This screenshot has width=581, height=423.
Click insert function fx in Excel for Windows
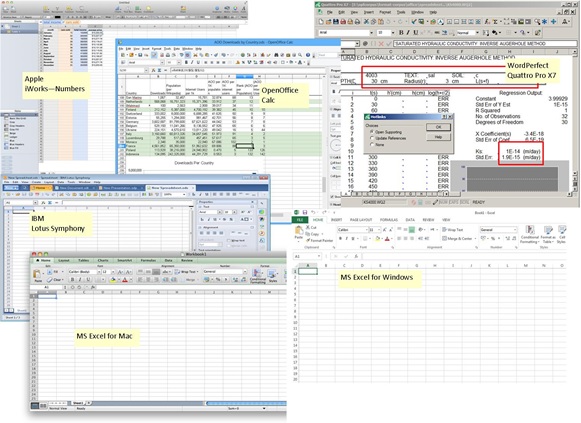(x=356, y=256)
